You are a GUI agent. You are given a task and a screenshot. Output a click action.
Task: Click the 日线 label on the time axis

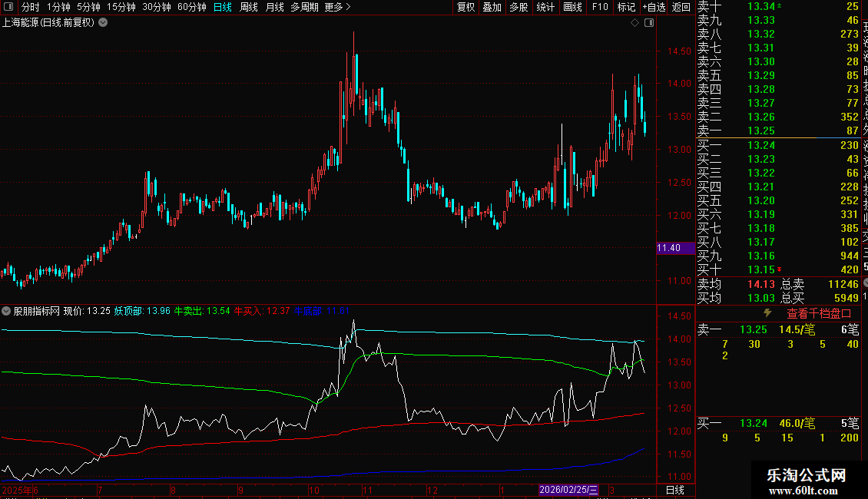pos(674,490)
